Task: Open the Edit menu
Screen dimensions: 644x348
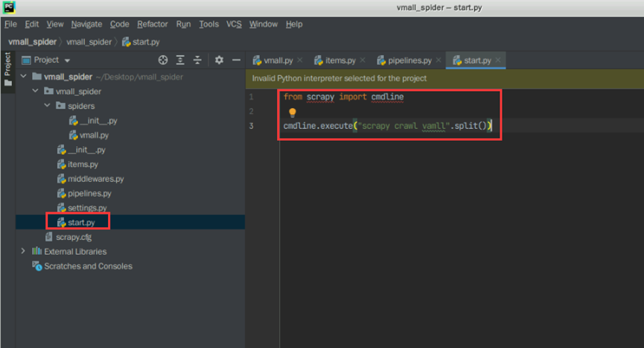Action: click(x=31, y=25)
